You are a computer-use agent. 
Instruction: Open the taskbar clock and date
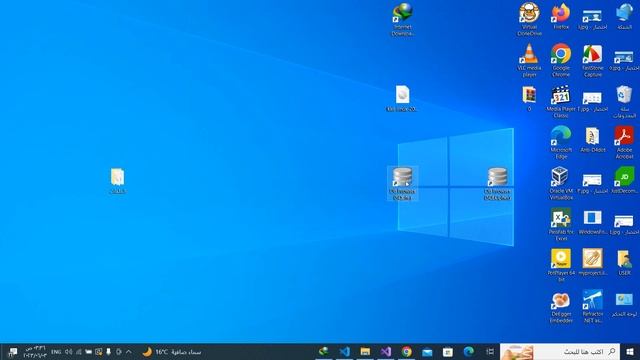[35, 351]
